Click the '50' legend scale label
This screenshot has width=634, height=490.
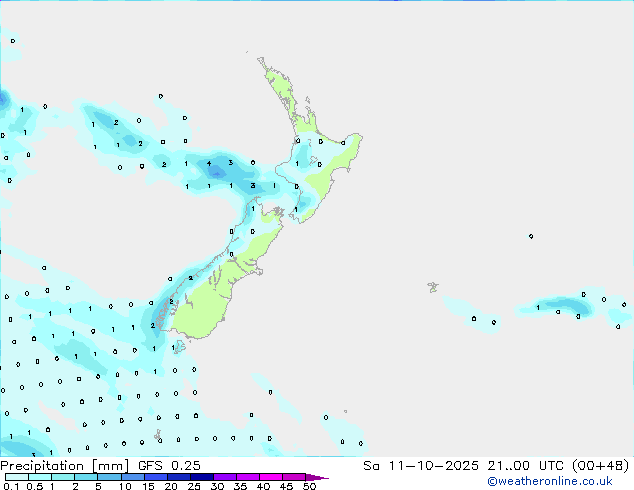coord(309,486)
